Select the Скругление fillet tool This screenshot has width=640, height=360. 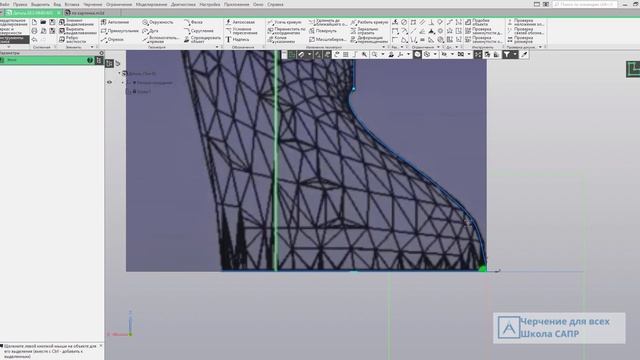click(198, 31)
